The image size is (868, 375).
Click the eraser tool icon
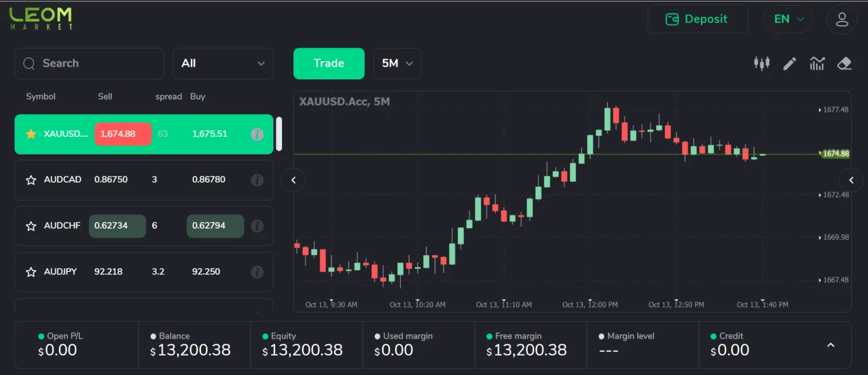click(844, 63)
